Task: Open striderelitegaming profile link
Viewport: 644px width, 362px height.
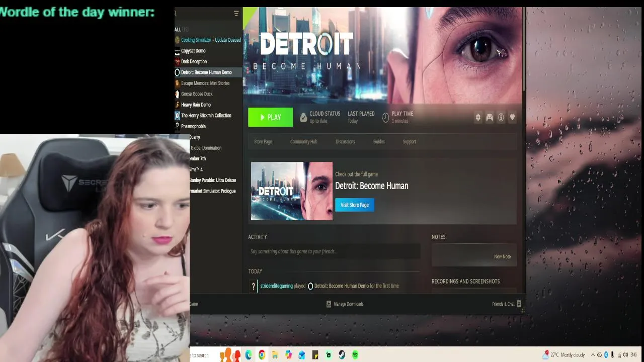Action: tap(276, 286)
